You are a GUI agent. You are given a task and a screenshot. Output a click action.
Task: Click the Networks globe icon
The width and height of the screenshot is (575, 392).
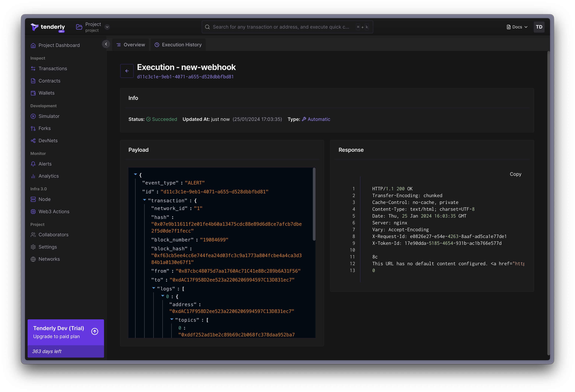(33, 259)
